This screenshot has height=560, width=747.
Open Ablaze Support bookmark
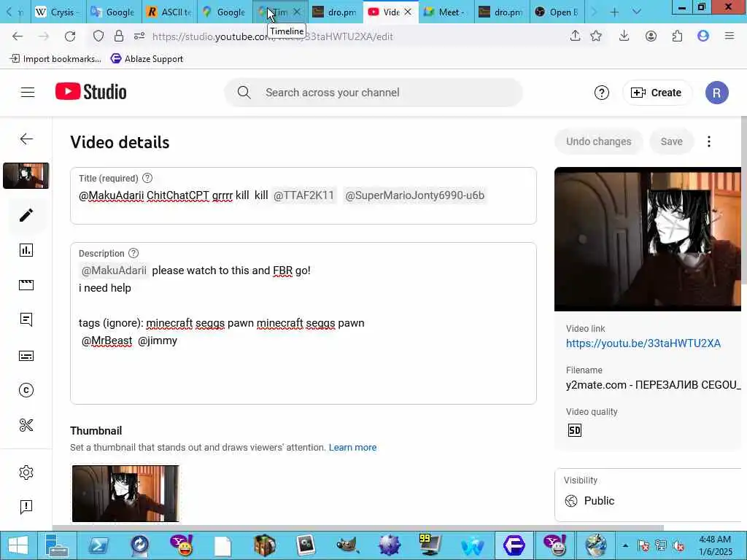[147, 59]
